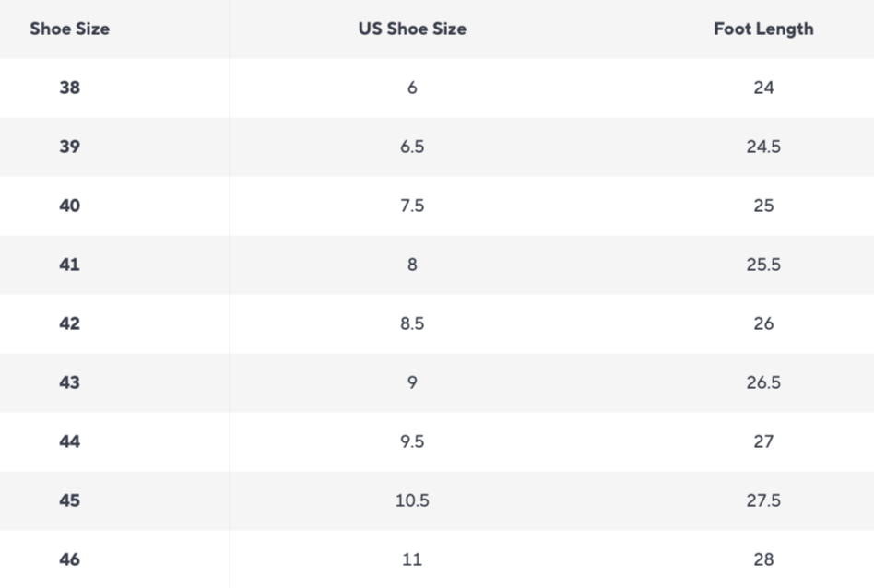Click foot length value for size 46

click(x=763, y=559)
